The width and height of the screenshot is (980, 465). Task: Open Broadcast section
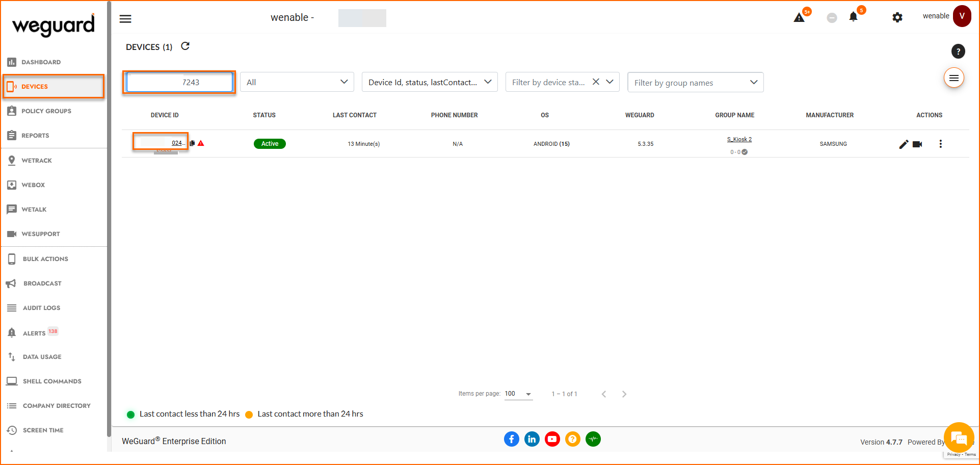coord(42,283)
